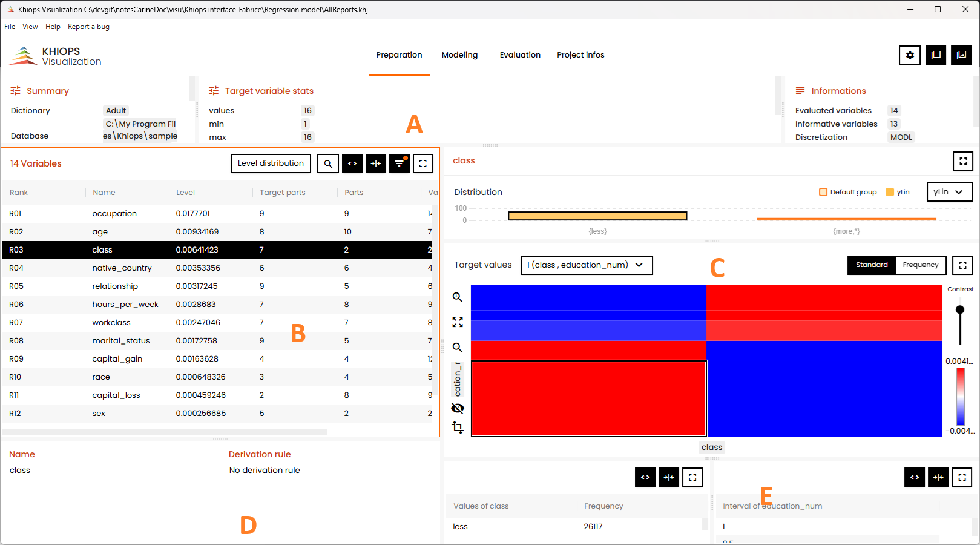The height and width of the screenshot is (545, 980).
Task: Click the fit-columns icon in the Variables toolbar
Action: coord(376,163)
